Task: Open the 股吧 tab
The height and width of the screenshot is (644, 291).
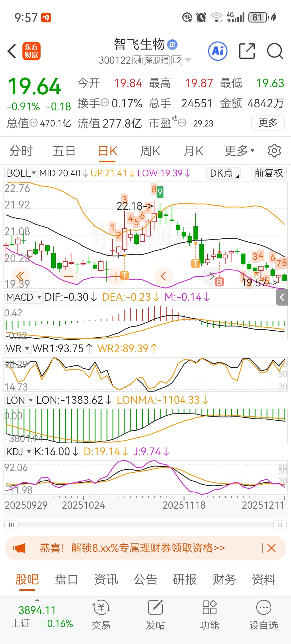Action: [27, 579]
